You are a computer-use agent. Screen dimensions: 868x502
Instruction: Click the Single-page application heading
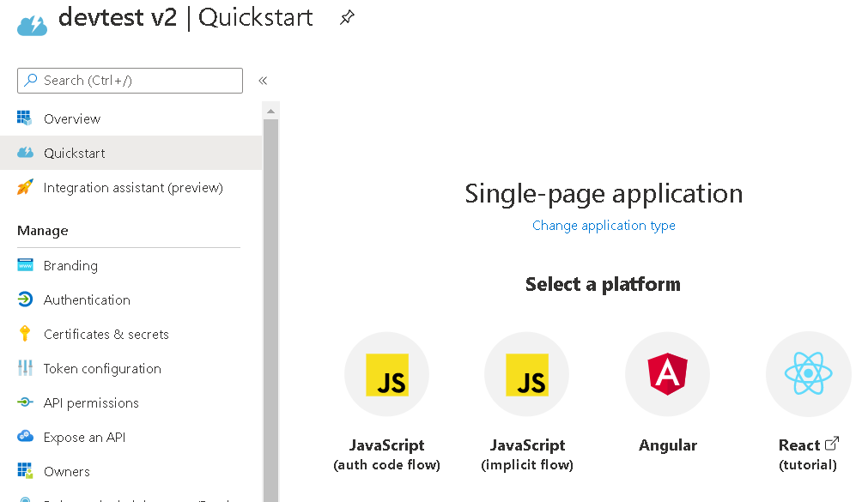604,194
